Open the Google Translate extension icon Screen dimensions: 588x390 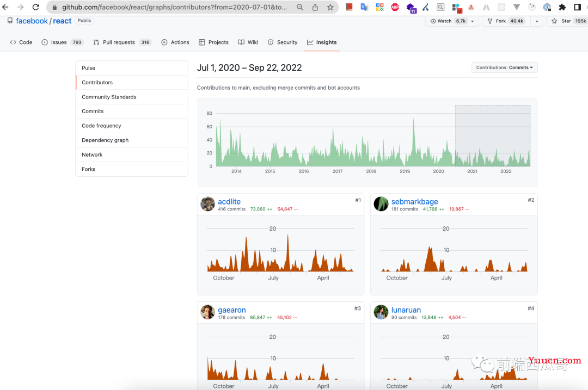point(364,7)
